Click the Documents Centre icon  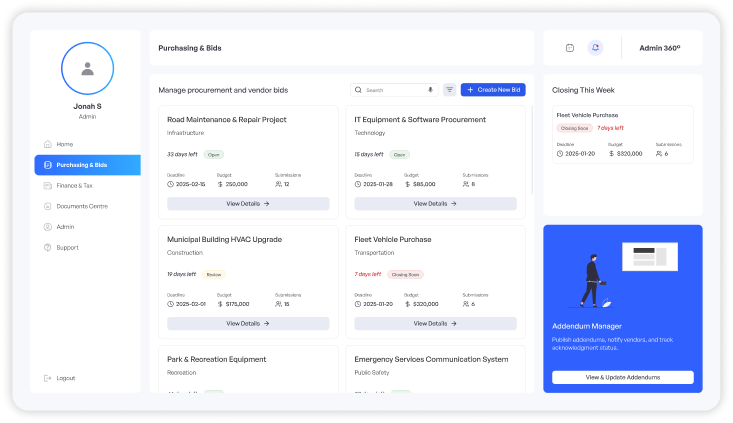click(47, 206)
